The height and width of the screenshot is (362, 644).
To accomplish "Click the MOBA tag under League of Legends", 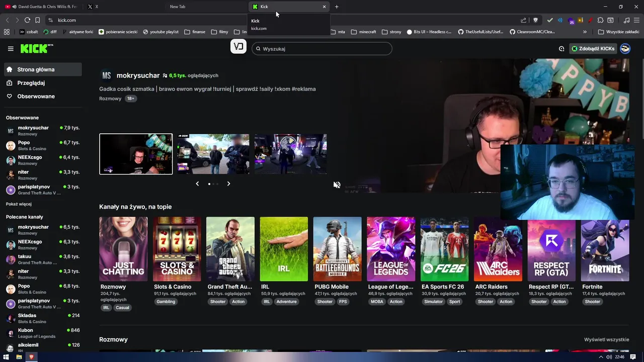I will [377, 302].
